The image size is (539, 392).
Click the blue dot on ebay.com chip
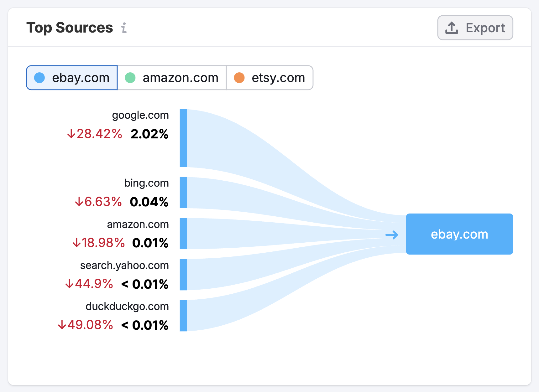click(x=39, y=78)
